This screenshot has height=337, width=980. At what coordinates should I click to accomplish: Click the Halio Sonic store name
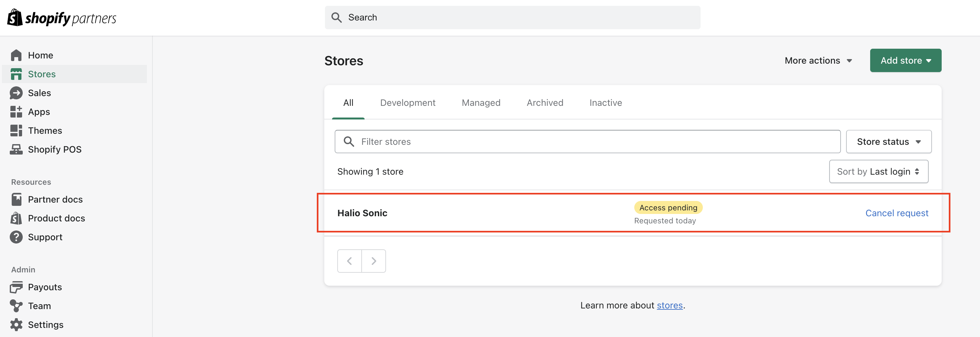(x=362, y=213)
